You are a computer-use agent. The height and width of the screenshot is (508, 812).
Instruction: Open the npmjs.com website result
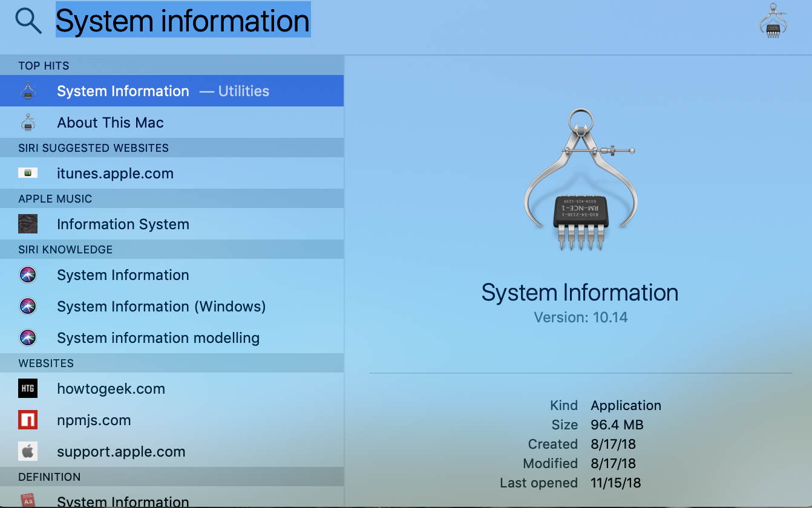[172, 420]
